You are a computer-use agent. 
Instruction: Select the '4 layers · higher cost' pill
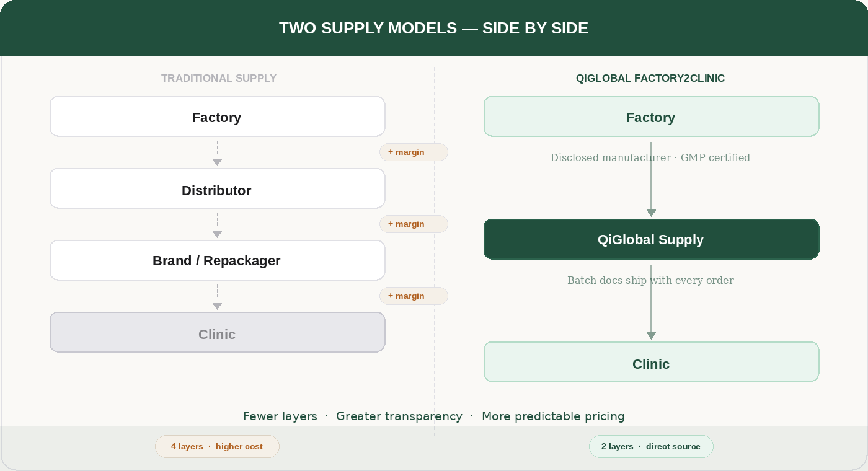pos(217,446)
